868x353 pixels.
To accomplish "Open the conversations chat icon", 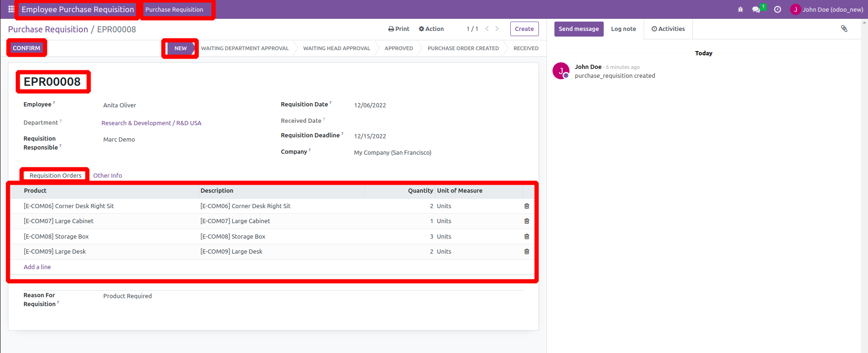I will (756, 9).
